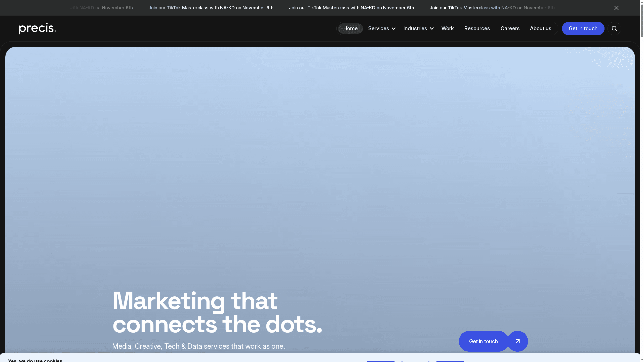
Task: Click the outlined middle cookie banner button
Action: pyautogui.click(x=415, y=361)
